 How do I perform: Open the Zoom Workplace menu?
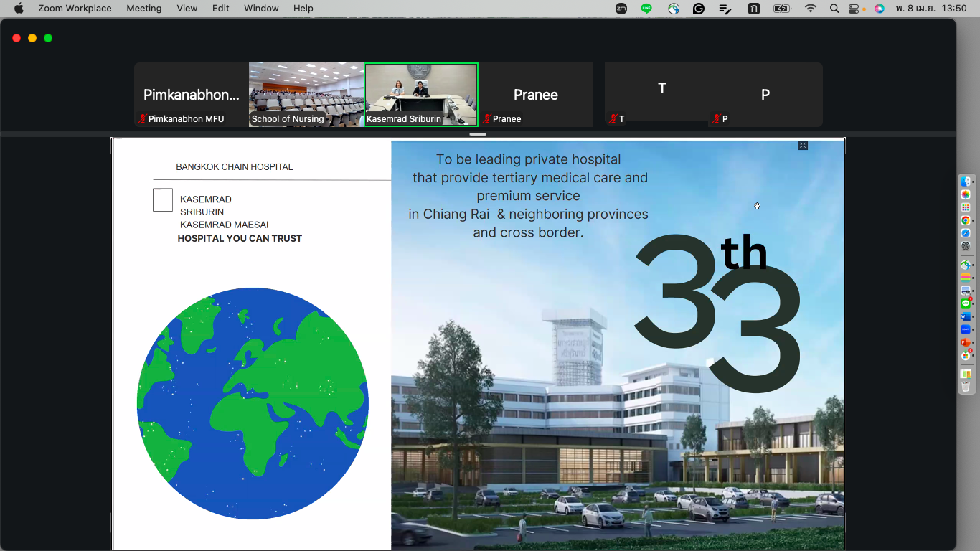(x=75, y=9)
